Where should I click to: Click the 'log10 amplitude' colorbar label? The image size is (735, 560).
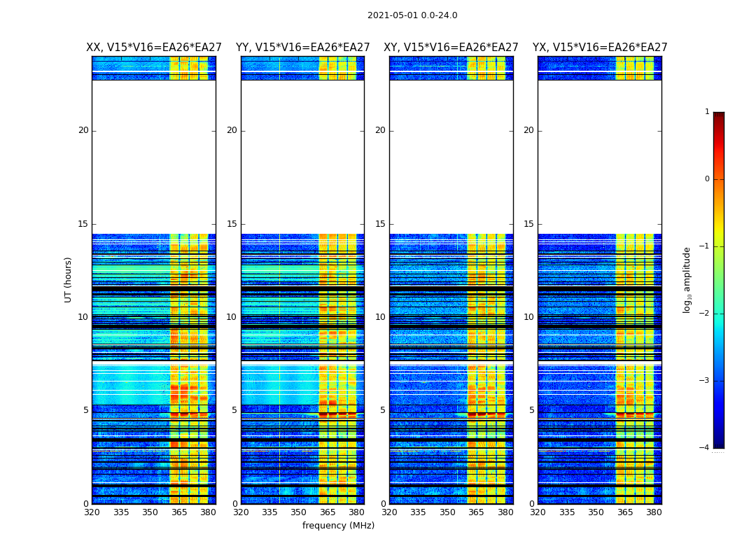pyautogui.click(x=687, y=280)
